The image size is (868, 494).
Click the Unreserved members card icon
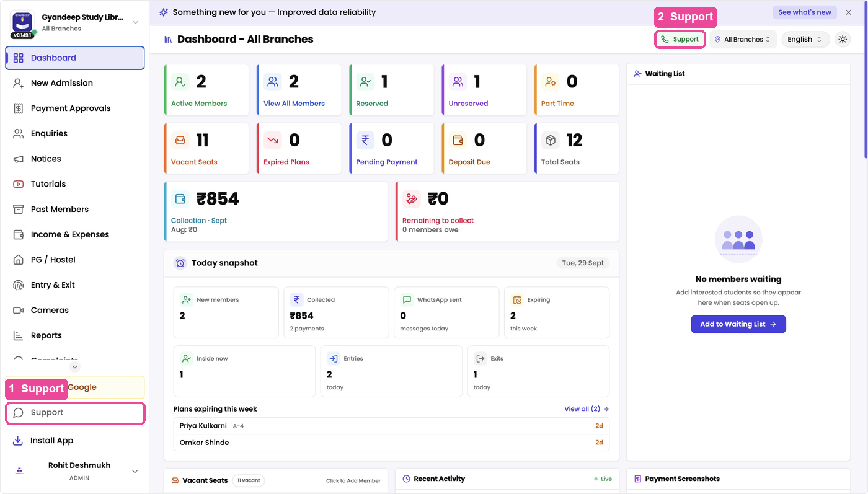(458, 81)
